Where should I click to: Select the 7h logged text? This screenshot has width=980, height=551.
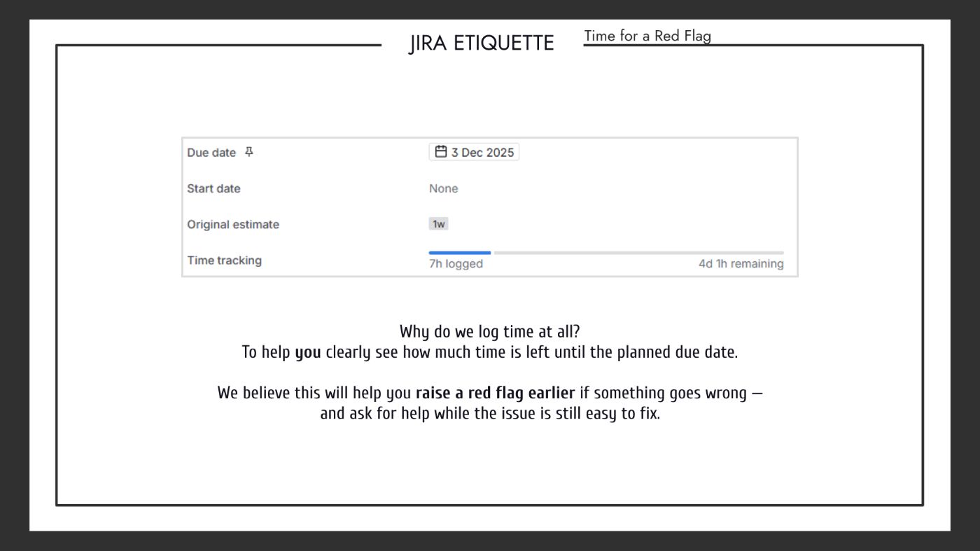coord(456,264)
